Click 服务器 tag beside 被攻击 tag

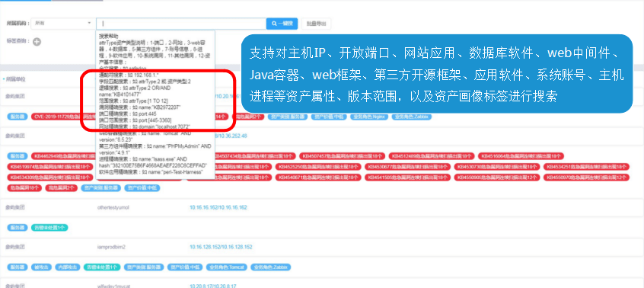(x=18, y=267)
